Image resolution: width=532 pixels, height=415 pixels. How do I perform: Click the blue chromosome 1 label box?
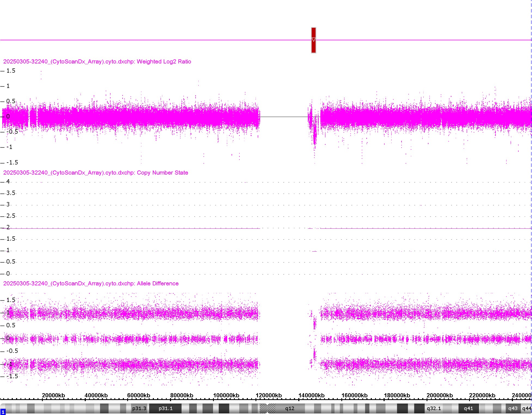pyautogui.click(x=3, y=412)
